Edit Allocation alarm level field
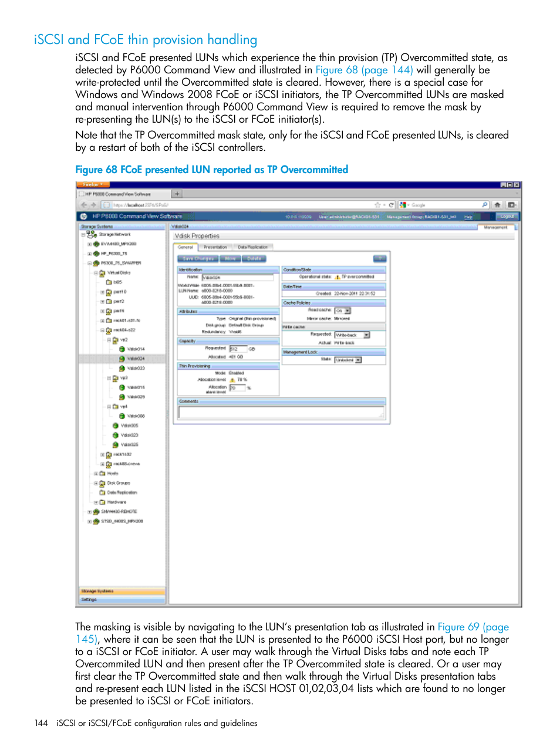 coord(237,388)
